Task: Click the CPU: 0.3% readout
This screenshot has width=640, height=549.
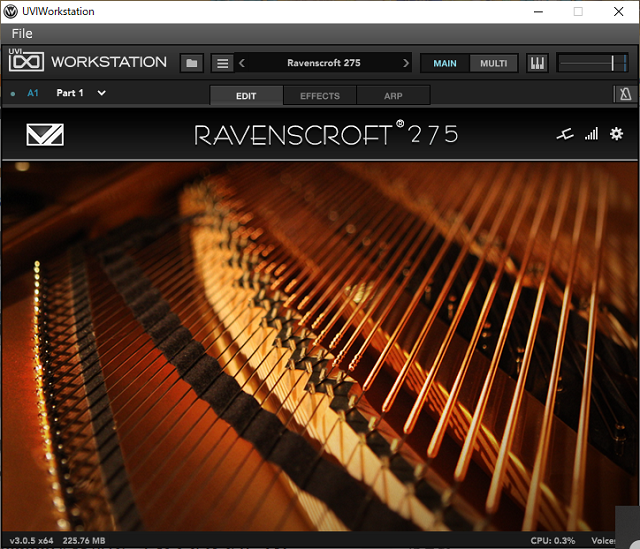Action: [x=553, y=540]
